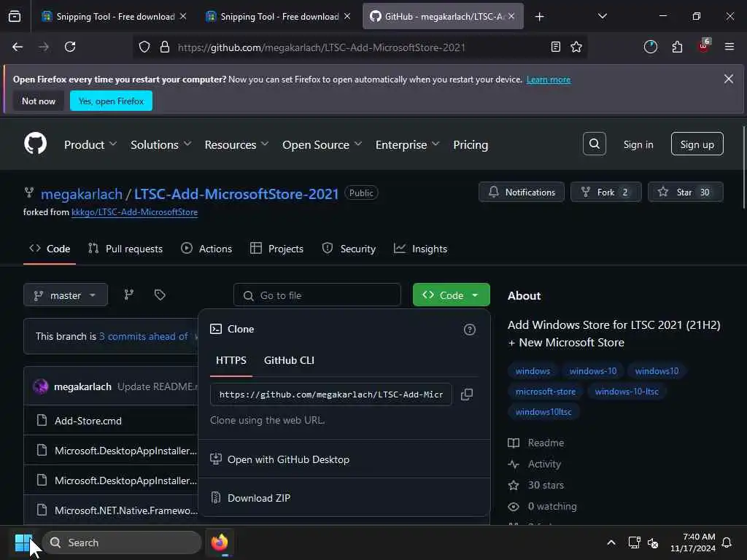Click the Windows taskbar Search box
747x560 pixels.
(x=122, y=542)
